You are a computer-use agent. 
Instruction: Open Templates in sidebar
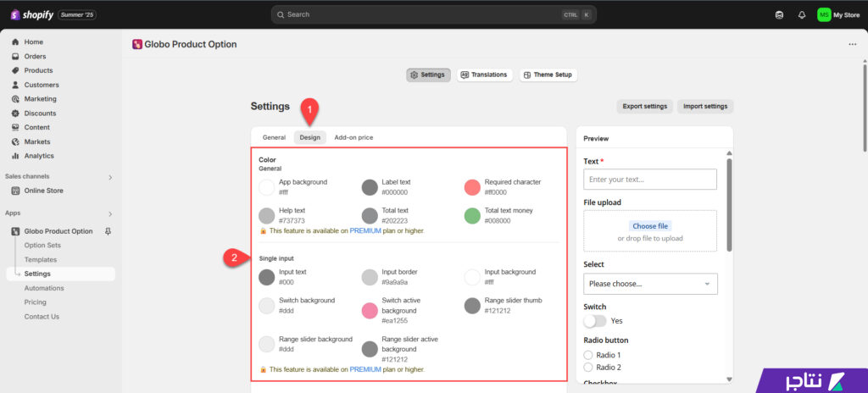point(41,260)
